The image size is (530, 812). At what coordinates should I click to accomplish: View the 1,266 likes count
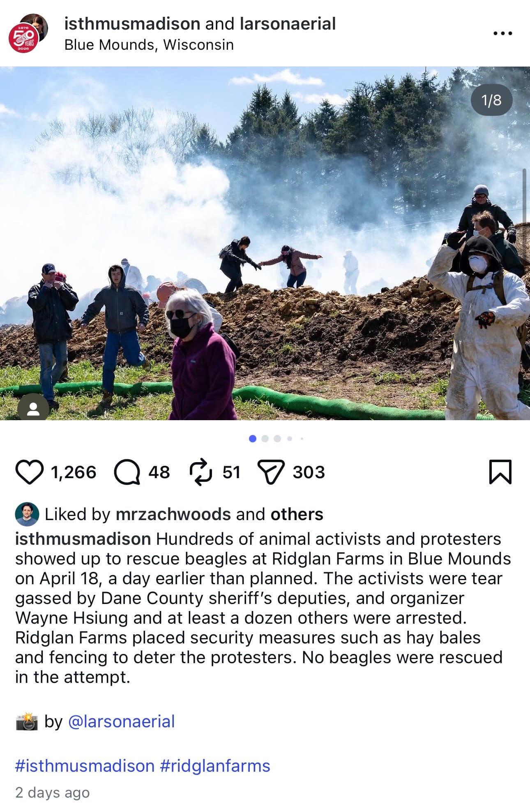click(74, 472)
